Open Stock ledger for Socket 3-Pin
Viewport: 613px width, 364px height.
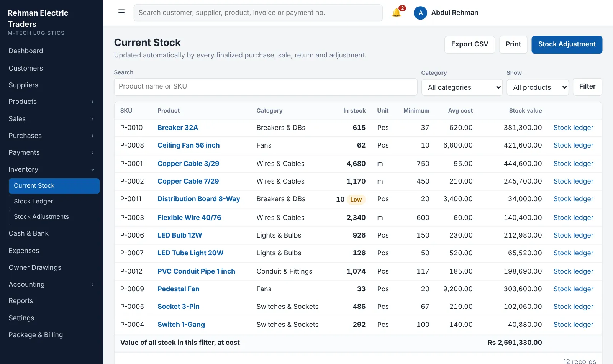pyautogui.click(x=573, y=307)
